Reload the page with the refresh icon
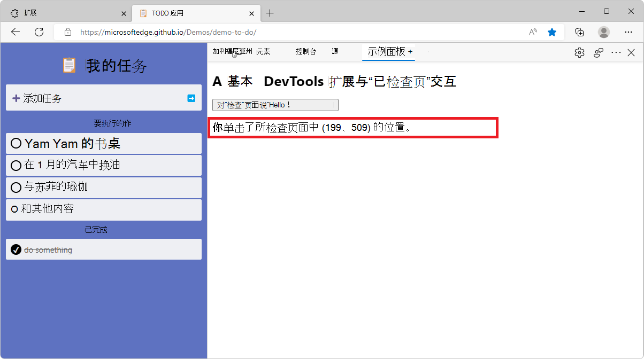Viewport: 644px width, 359px height. click(39, 32)
